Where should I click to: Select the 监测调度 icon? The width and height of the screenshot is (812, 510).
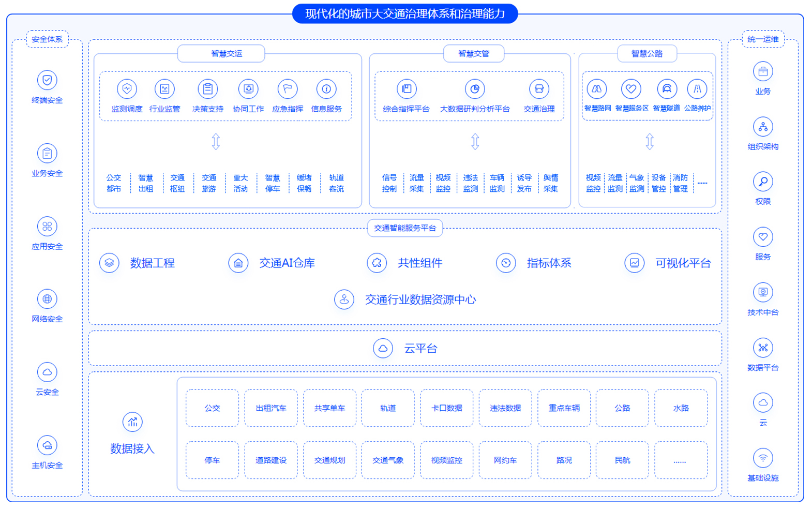pyautogui.click(x=127, y=89)
